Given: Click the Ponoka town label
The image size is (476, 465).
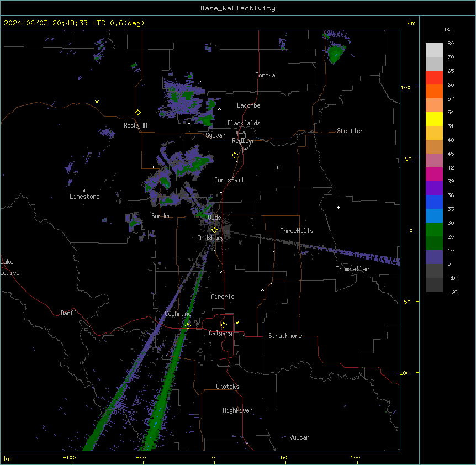Looking at the screenshot, I should coord(265,75).
